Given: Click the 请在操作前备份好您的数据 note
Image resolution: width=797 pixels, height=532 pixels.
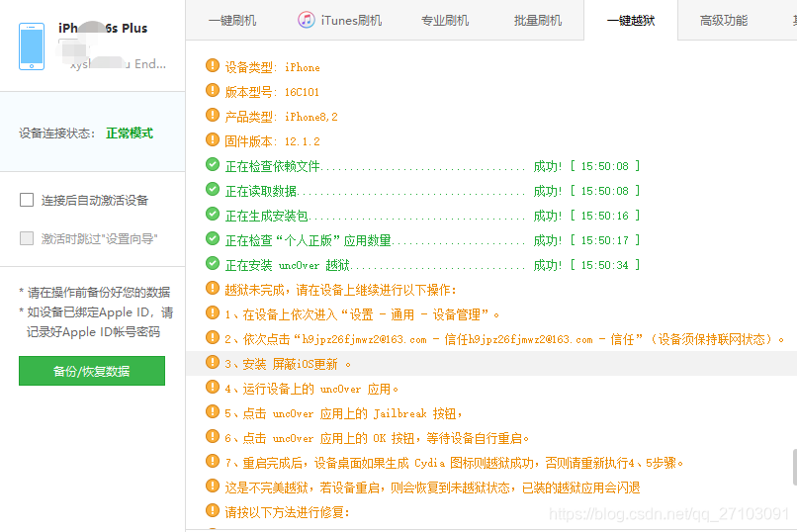Looking at the screenshot, I should [95, 292].
